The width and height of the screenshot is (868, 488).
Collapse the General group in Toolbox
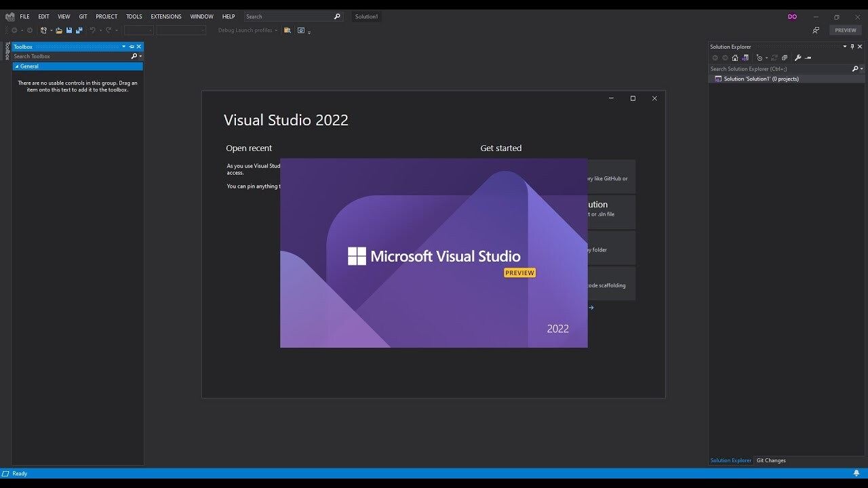click(x=17, y=66)
